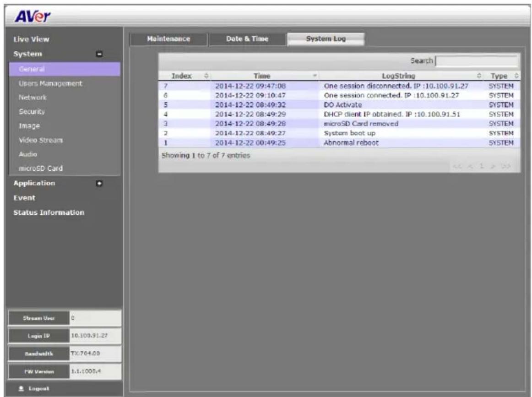Open Image settings page

(29, 126)
